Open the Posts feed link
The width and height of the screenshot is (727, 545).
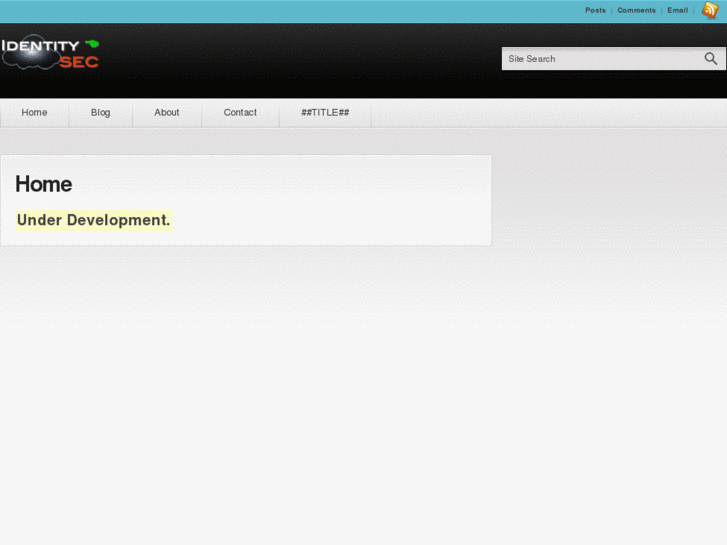595,10
